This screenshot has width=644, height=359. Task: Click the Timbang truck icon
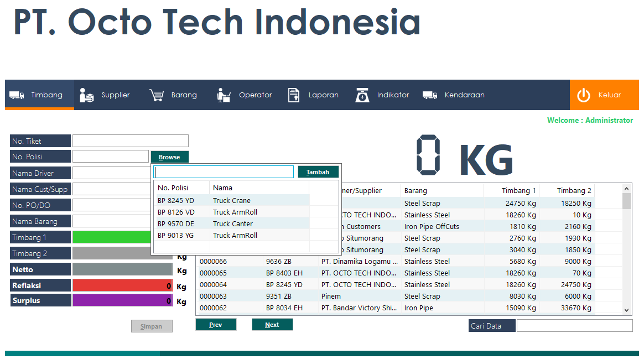point(17,95)
